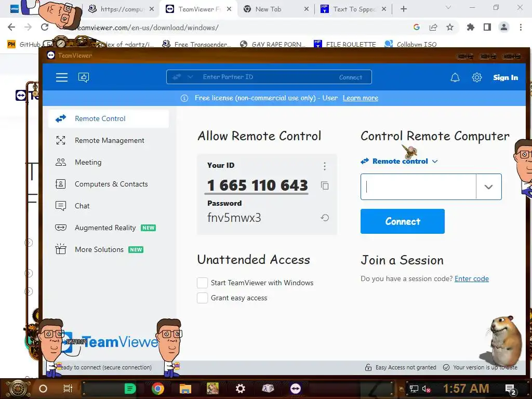Viewport: 532px width, 399px height.
Task: Click the Enter code link
Action: point(472,278)
